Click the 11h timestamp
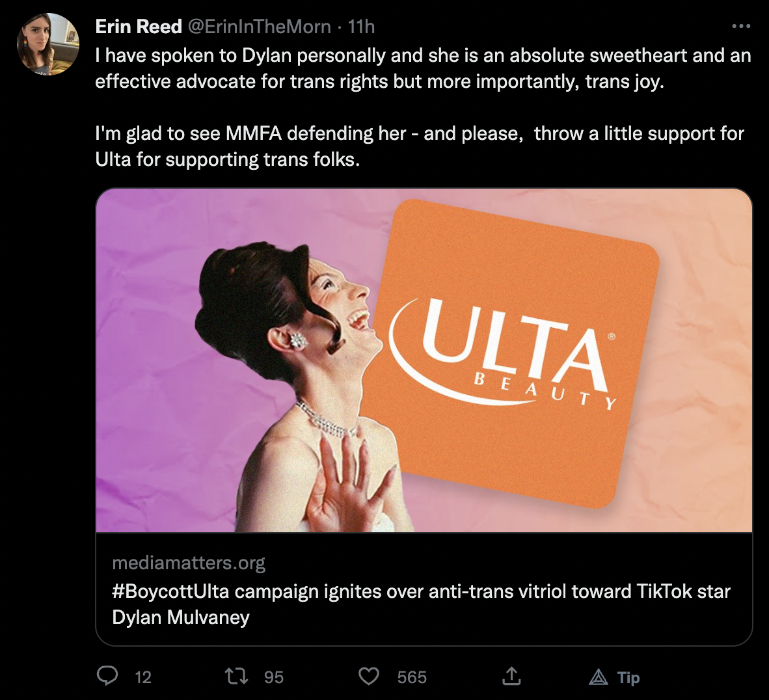The image size is (769, 700). click(361, 27)
